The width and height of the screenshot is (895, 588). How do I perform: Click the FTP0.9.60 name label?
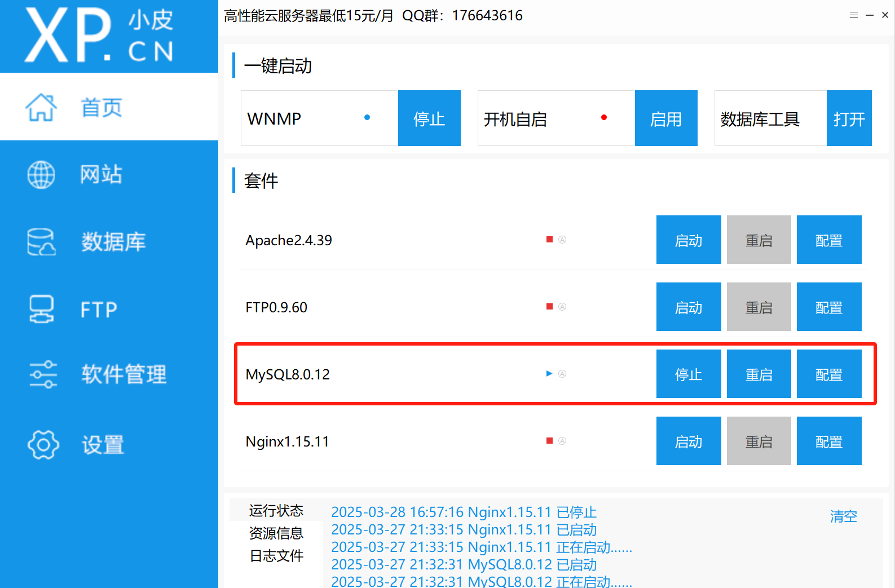(x=276, y=307)
